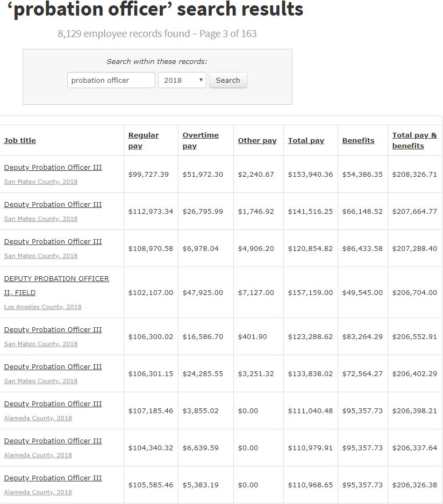The width and height of the screenshot is (443, 504).
Task: Sort by Other pay column
Action: [x=257, y=140]
